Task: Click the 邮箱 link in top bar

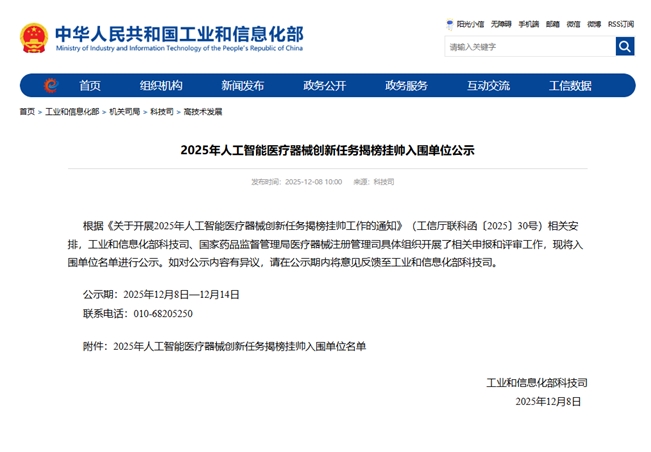Action: point(554,23)
